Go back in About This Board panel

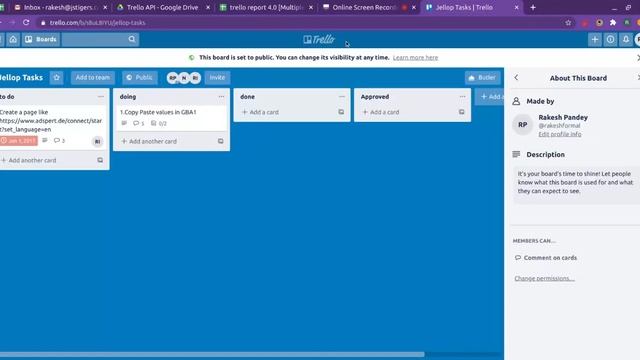click(516, 78)
